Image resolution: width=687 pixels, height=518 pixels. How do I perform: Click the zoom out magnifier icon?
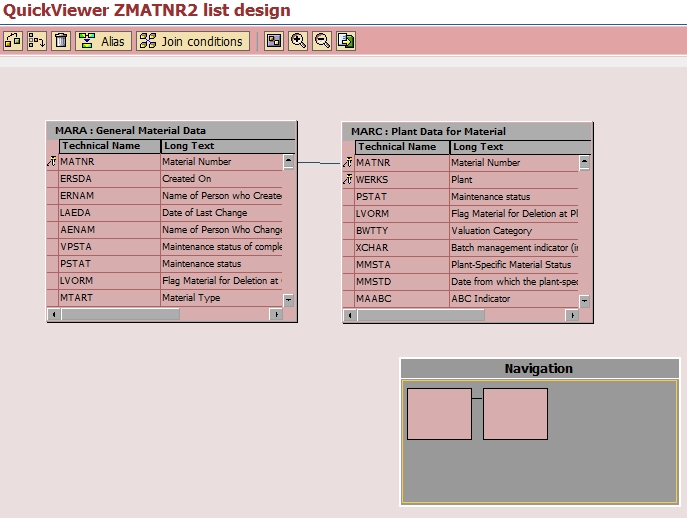tap(322, 41)
